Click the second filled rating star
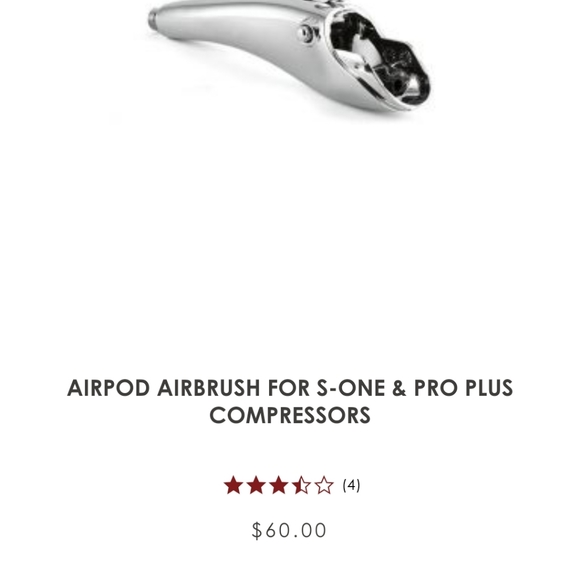 pyautogui.click(x=256, y=485)
